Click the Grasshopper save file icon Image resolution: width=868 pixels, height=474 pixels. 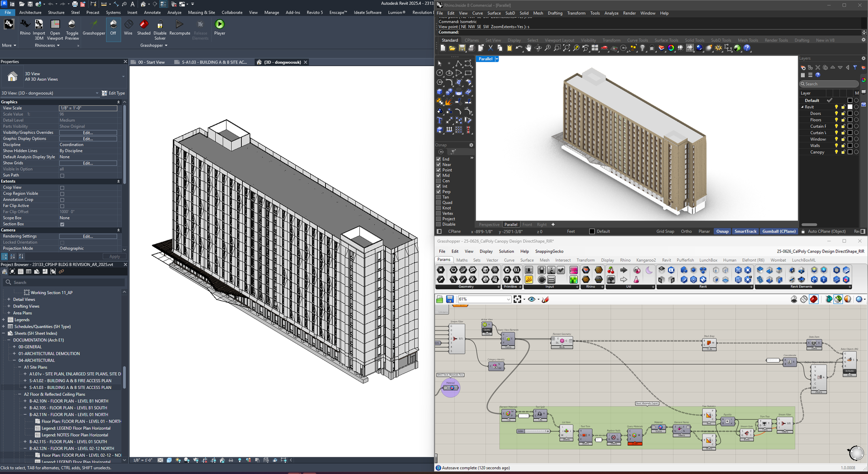tap(450, 299)
